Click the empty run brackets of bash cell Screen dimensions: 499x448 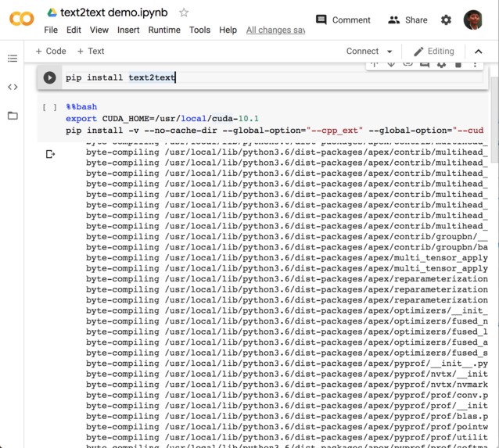point(49,107)
